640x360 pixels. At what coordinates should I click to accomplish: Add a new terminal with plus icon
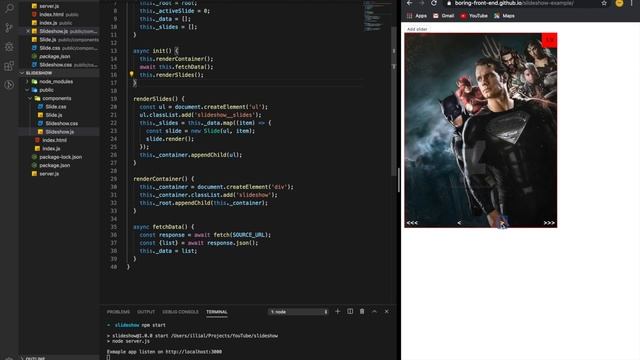[338, 311]
